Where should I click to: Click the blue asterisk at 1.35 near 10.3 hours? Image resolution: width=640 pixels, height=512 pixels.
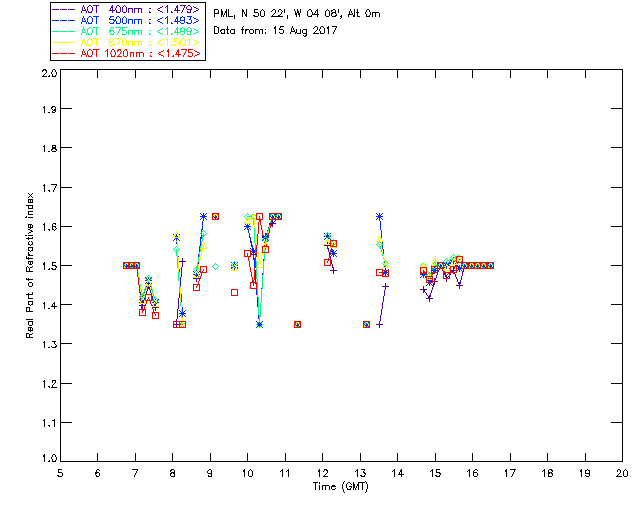pyautogui.click(x=259, y=325)
